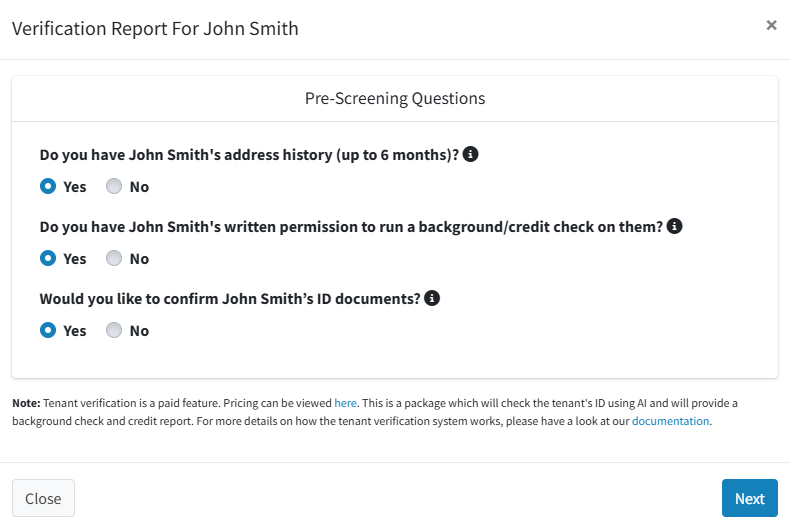The height and width of the screenshot is (529, 790).
Task: Pick Yes for confirming ID documents
Action: [x=48, y=330]
